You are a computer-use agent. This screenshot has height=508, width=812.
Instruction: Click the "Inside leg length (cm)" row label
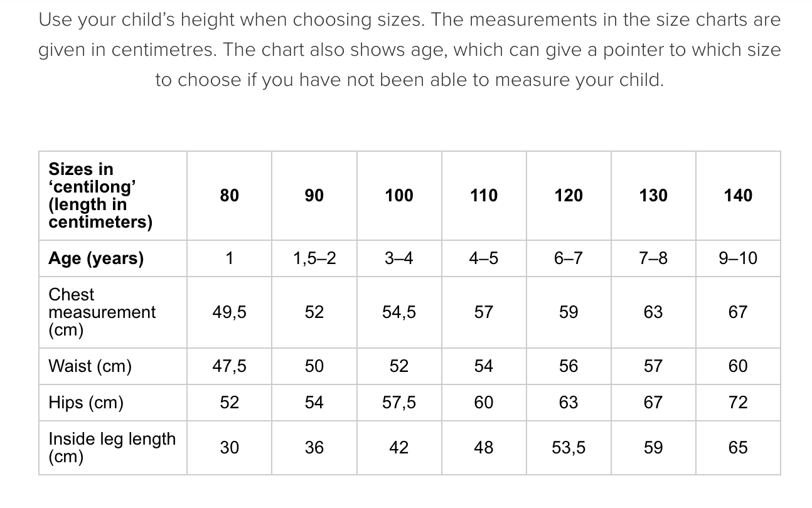click(112, 447)
